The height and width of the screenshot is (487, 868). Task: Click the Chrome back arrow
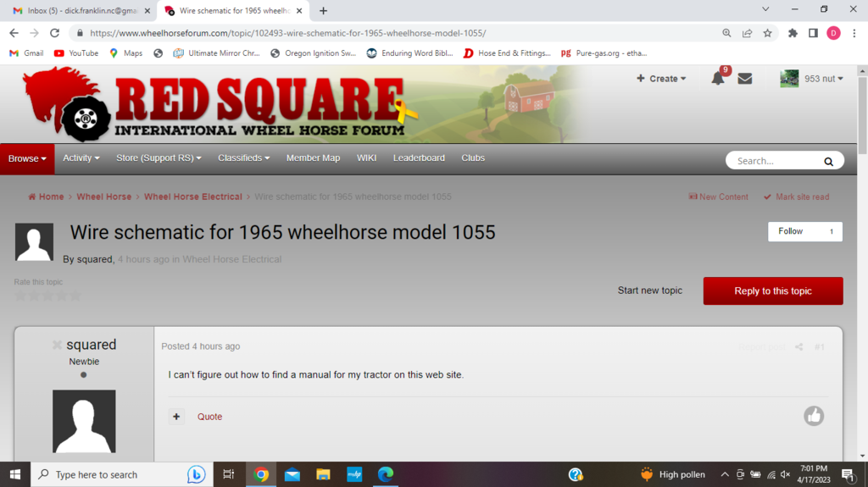[14, 33]
